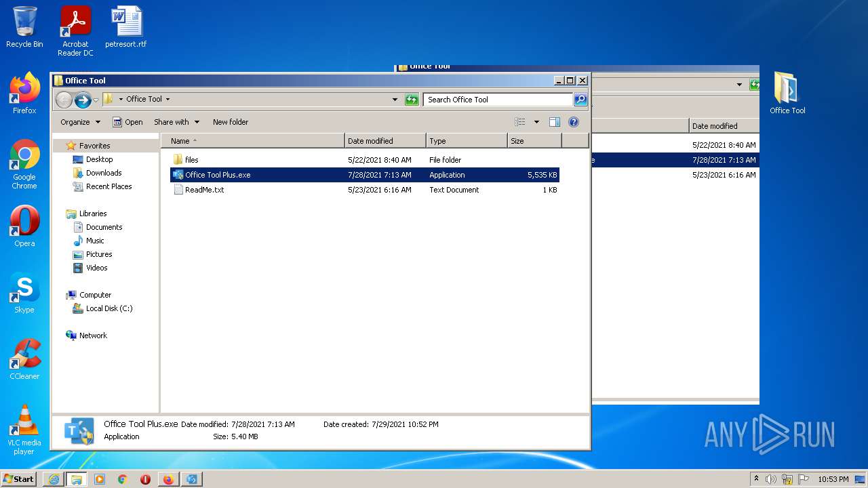Click the taskbar clock
The height and width of the screenshot is (488, 868).
pyautogui.click(x=833, y=479)
